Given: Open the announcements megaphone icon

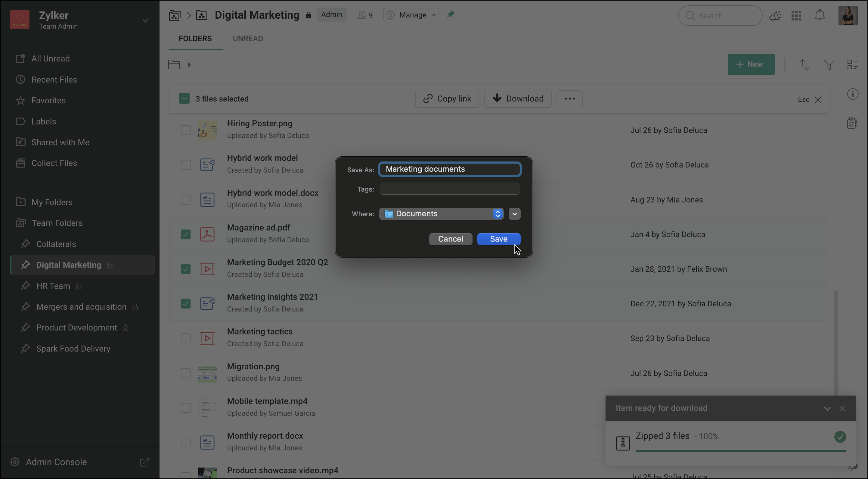Looking at the screenshot, I should point(775,16).
